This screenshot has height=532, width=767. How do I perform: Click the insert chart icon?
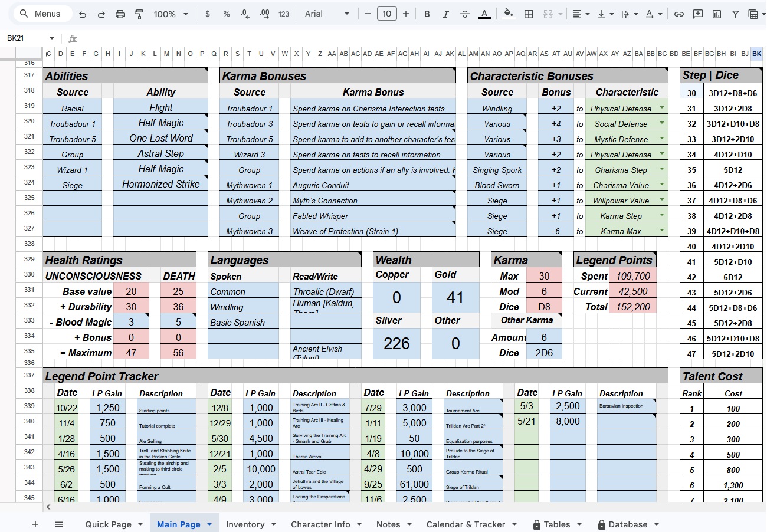[x=717, y=14]
